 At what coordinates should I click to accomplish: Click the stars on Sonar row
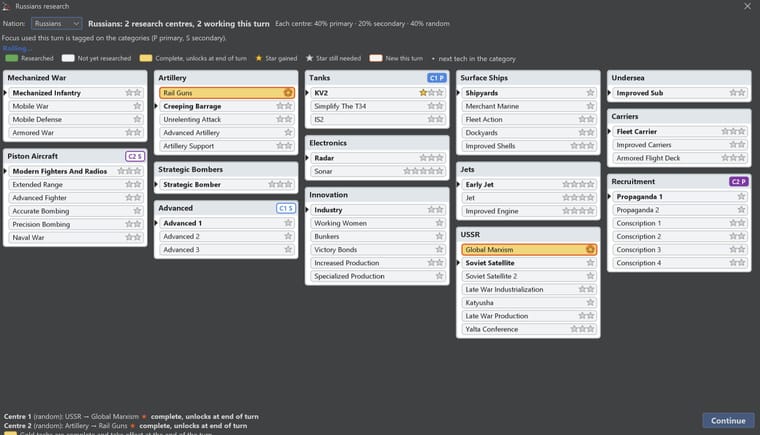(x=424, y=171)
